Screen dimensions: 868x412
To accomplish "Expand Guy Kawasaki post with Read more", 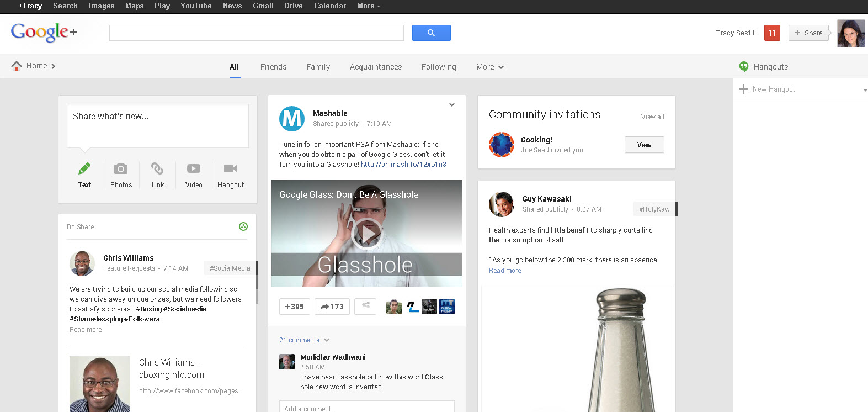I will tap(505, 271).
